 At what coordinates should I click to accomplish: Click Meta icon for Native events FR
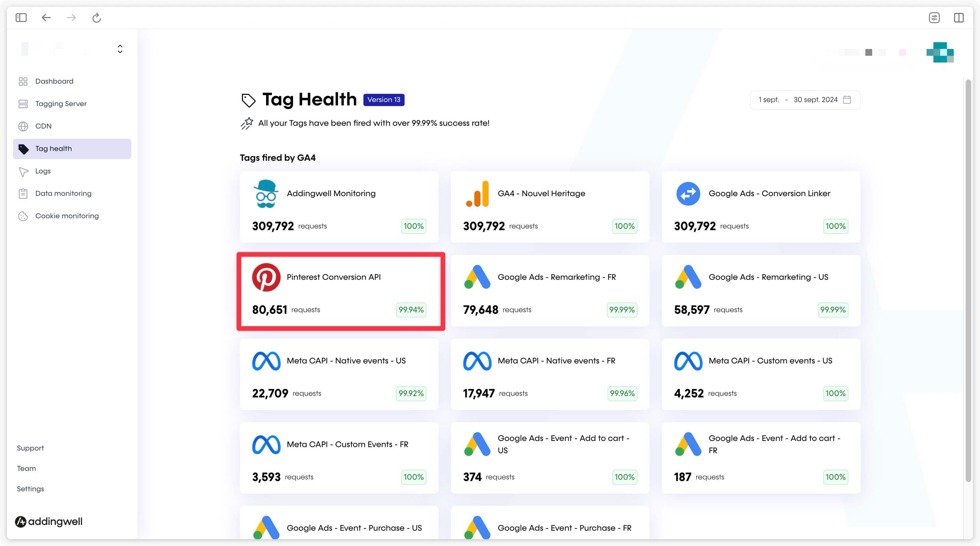tap(477, 361)
